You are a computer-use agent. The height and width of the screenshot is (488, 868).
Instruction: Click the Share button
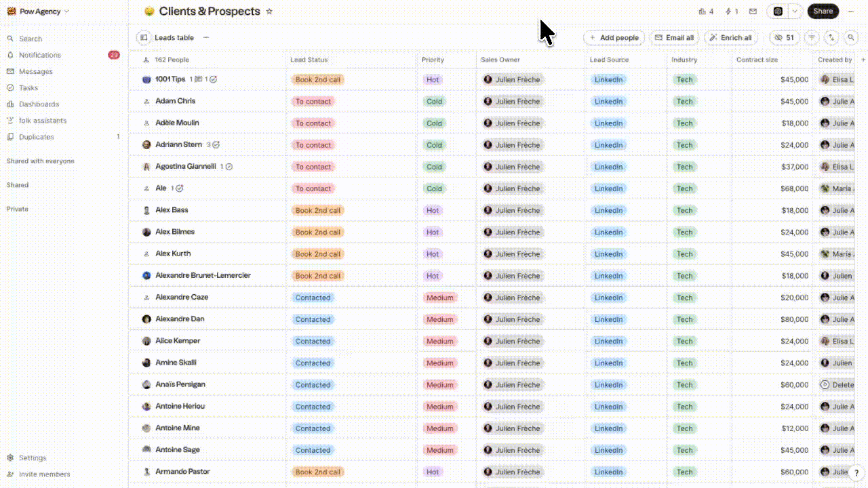[823, 12]
